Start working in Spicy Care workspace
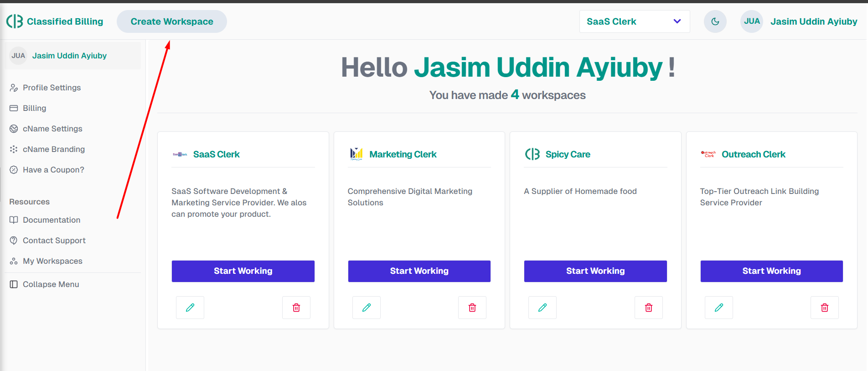Image resolution: width=868 pixels, height=371 pixels. coord(595,271)
